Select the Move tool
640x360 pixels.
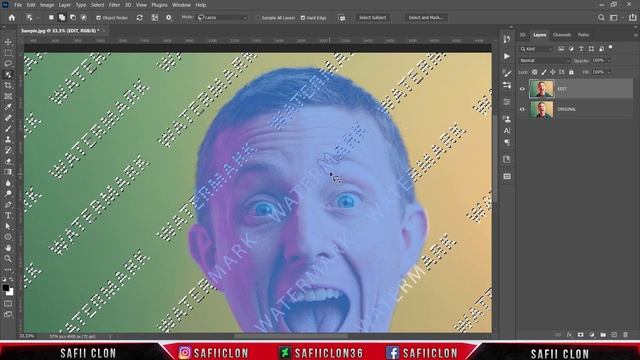coord(8,42)
